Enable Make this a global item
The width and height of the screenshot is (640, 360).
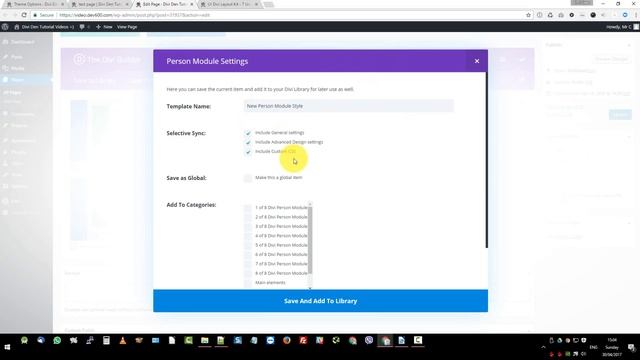click(x=248, y=178)
